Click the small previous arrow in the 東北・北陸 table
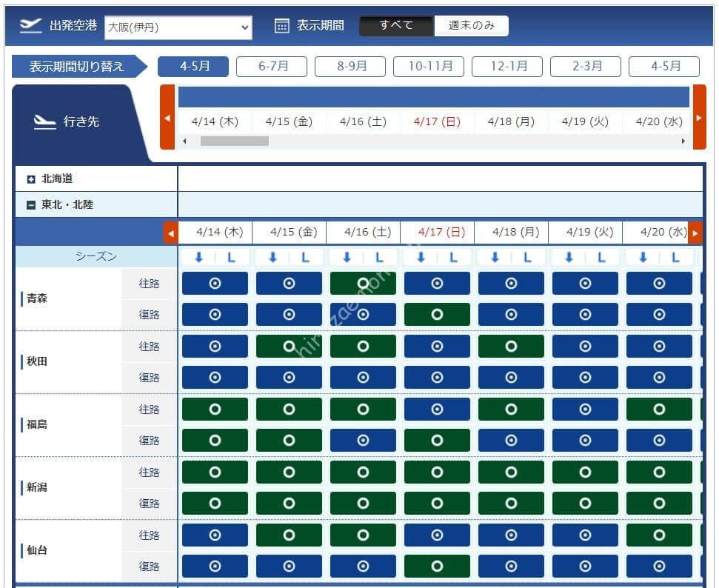This screenshot has width=719, height=588. (171, 233)
